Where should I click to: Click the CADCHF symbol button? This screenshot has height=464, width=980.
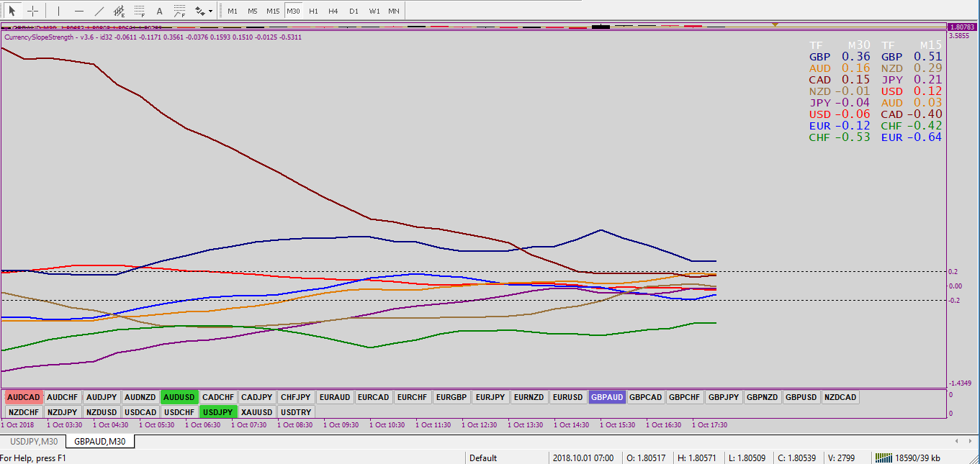tap(218, 397)
